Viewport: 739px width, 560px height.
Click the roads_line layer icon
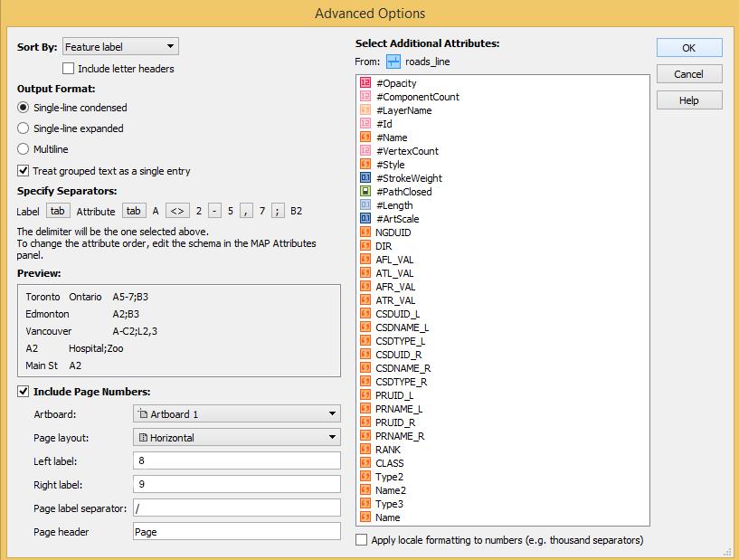[393, 62]
